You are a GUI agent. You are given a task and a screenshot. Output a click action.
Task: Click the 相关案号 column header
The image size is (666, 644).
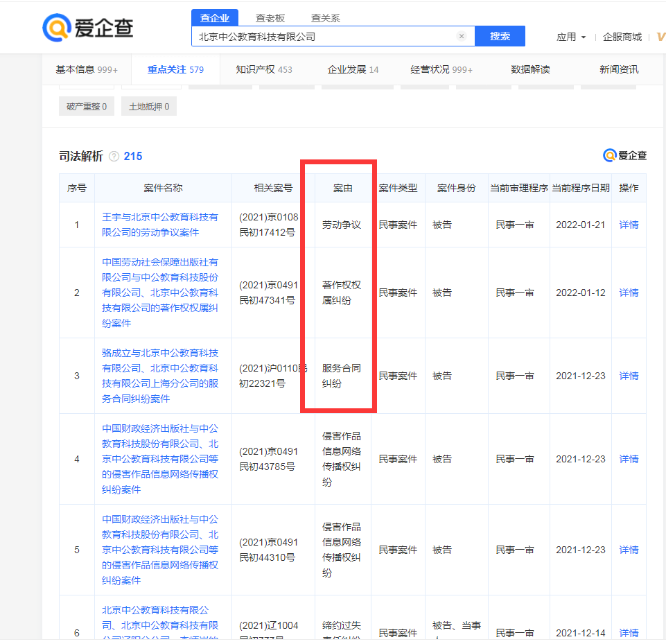coord(273,188)
